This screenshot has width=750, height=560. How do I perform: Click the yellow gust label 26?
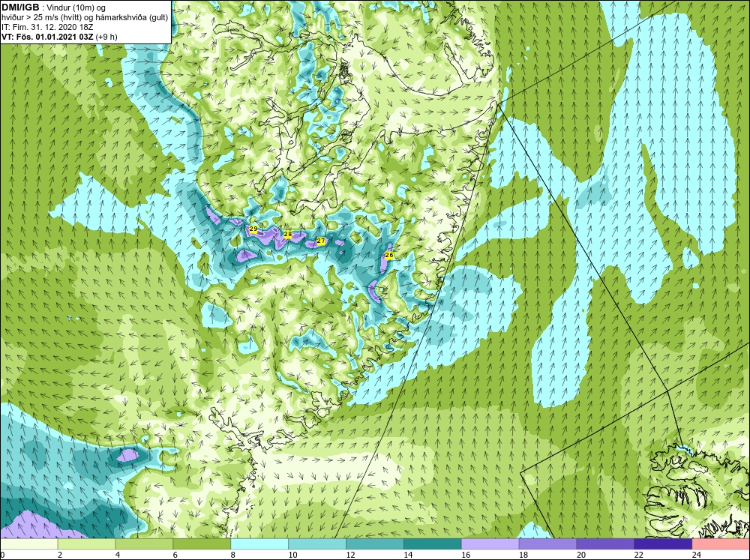click(x=389, y=256)
